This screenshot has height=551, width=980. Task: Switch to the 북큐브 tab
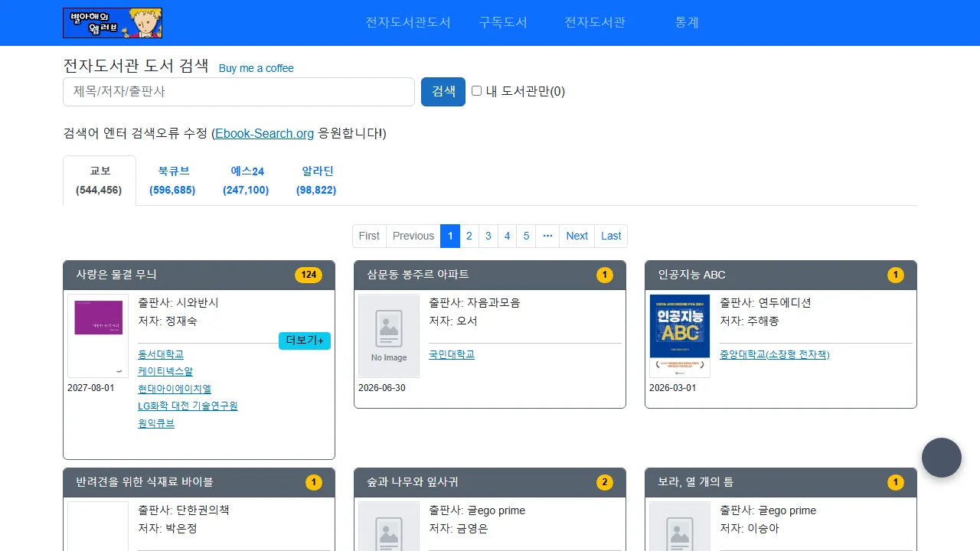[172, 181]
